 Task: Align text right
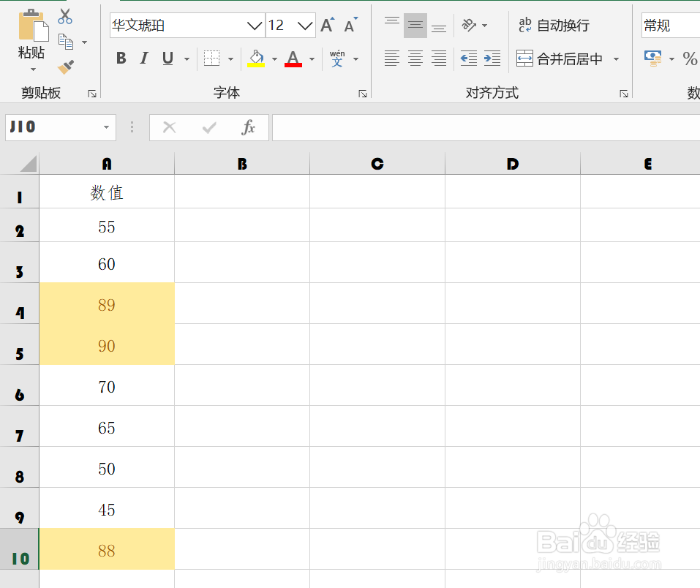439,59
